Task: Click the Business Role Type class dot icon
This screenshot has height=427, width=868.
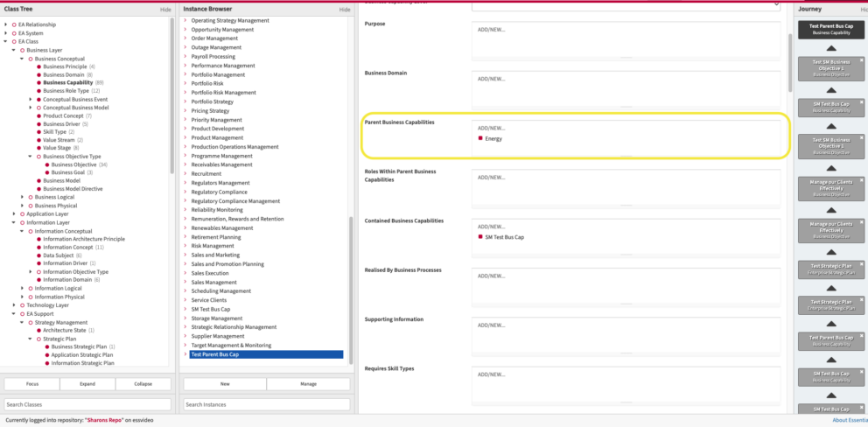Action: pyautogui.click(x=38, y=91)
